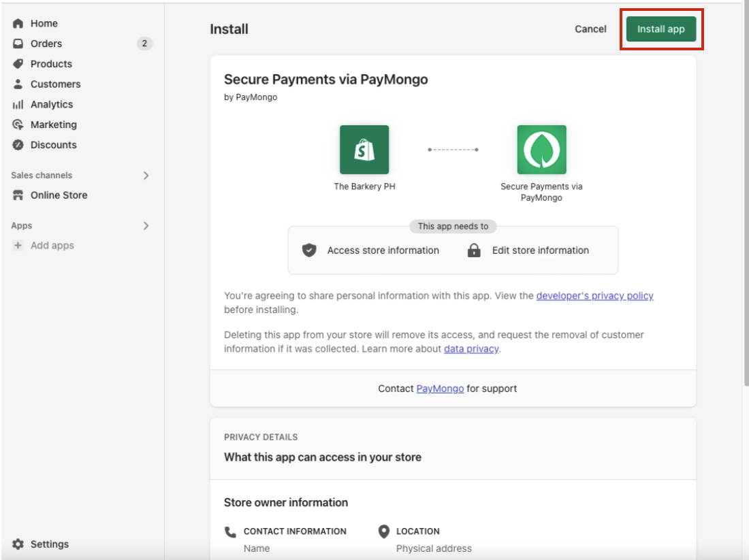The height and width of the screenshot is (560, 749).
Task: Open the data privacy link
Action: pyautogui.click(x=471, y=348)
